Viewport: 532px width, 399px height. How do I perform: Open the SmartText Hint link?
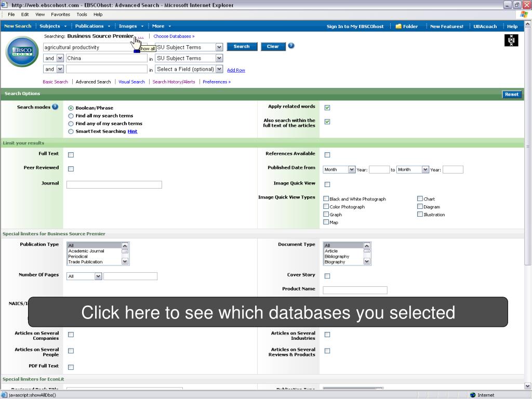tap(132, 131)
